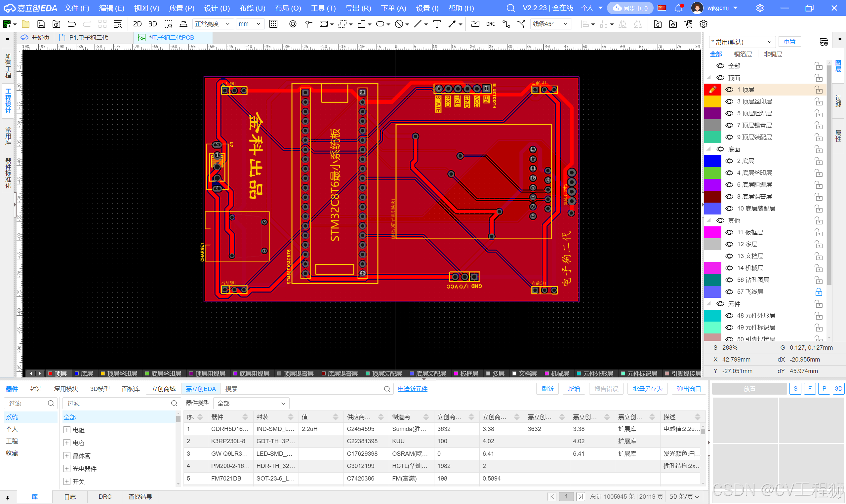Click the 批量另存为 button

click(648, 389)
